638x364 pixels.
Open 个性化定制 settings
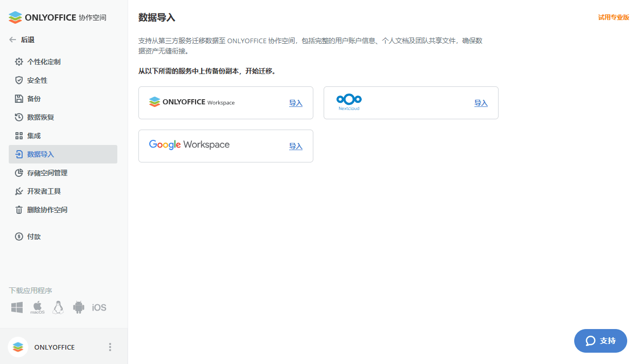[x=63, y=62]
